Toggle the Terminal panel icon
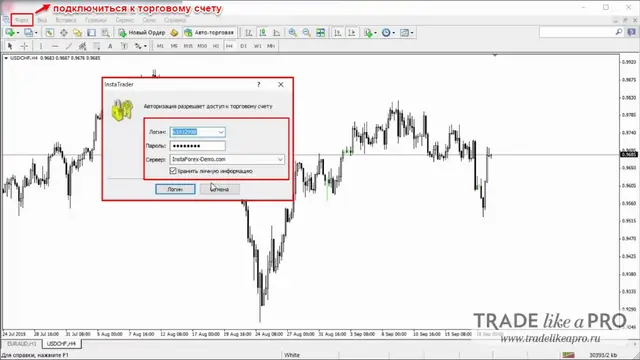Image resolution: width=640 pixels, height=360 pixels. [91, 33]
